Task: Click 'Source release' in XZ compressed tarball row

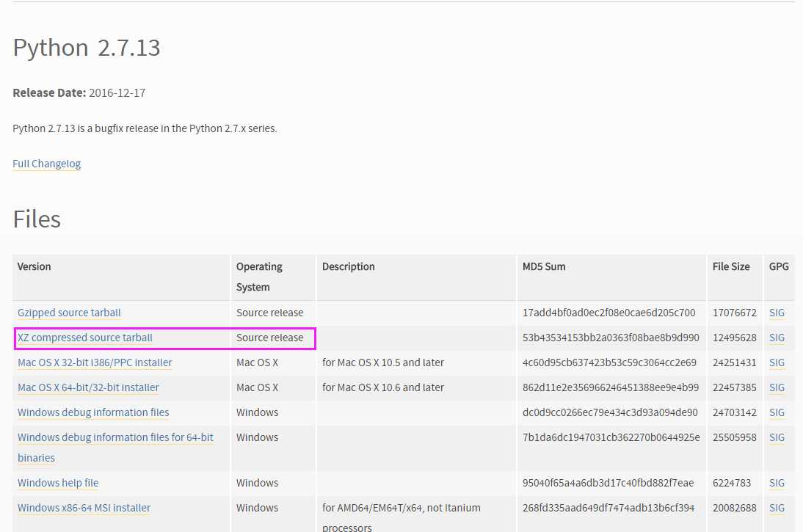Action: click(x=269, y=338)
